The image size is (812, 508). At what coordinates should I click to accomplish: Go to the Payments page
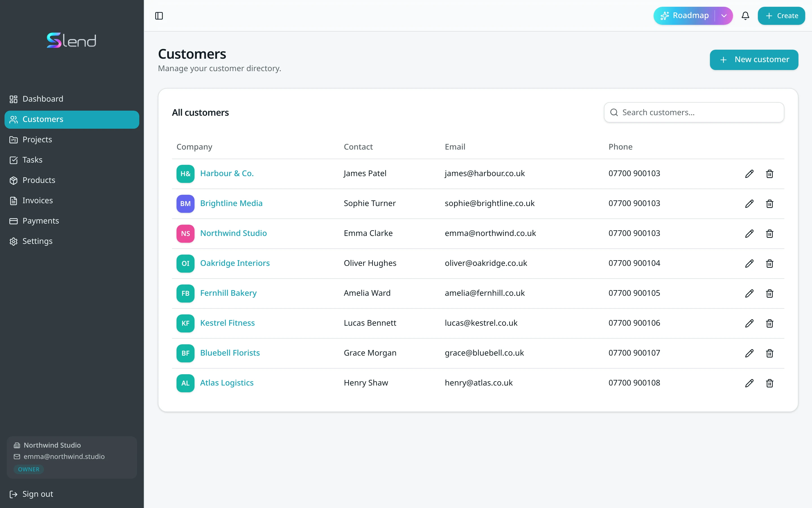click(x=72, y=221)
